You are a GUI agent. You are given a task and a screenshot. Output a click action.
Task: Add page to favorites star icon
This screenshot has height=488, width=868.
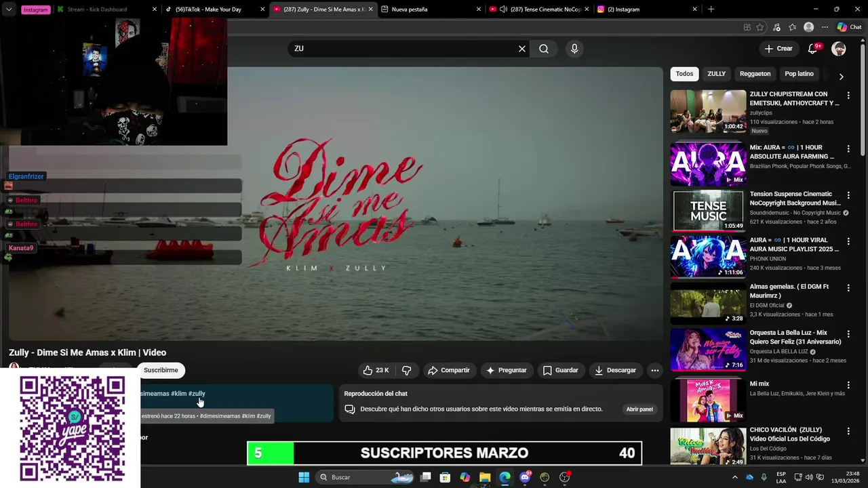pos(760,27)
